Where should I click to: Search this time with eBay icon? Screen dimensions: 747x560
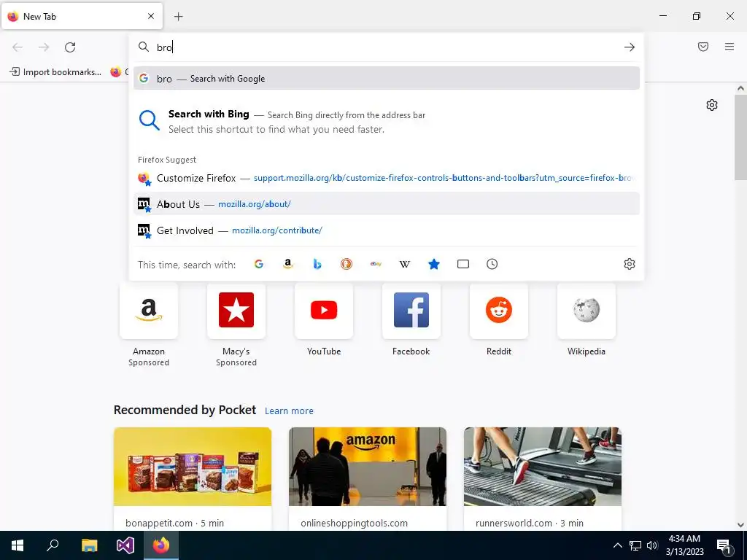[x=376, y=264]
